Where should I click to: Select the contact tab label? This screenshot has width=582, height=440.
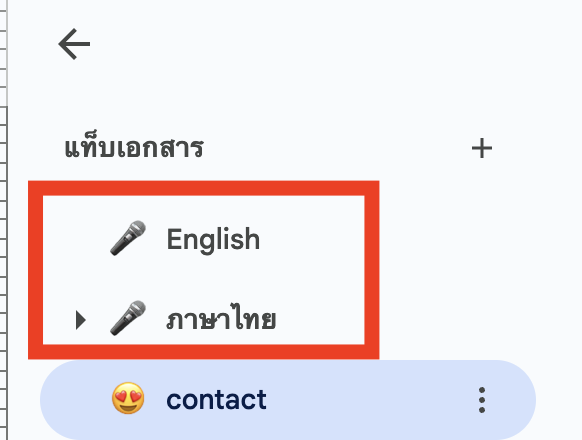tap(216, 400)
